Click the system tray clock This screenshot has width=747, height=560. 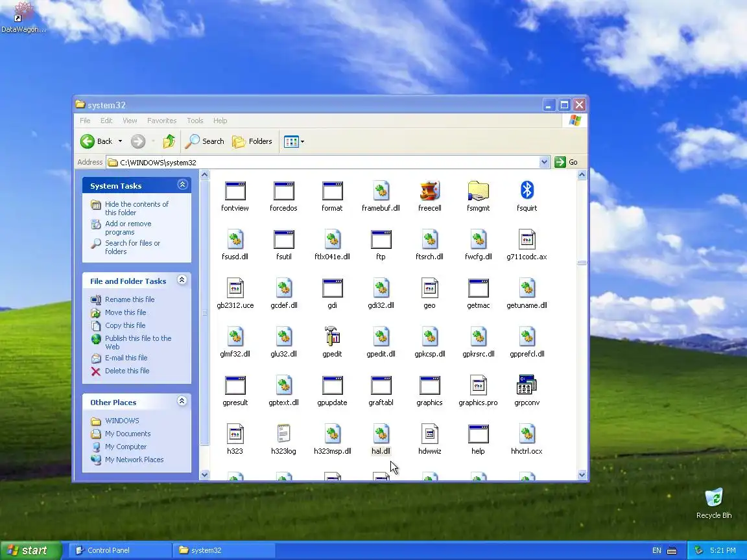(723, 550)
